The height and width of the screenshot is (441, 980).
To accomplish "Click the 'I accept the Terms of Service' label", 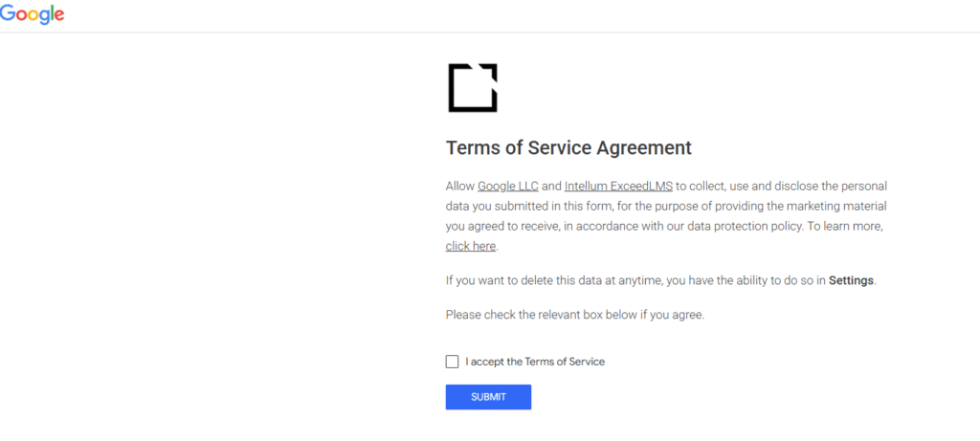I will [535, 362].
